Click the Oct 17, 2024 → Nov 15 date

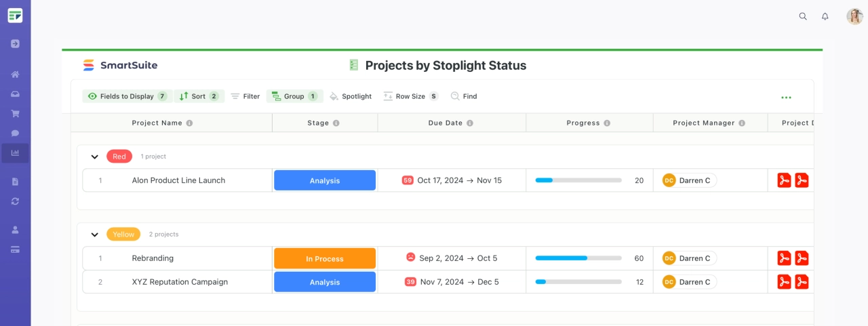tap(460, 180)
